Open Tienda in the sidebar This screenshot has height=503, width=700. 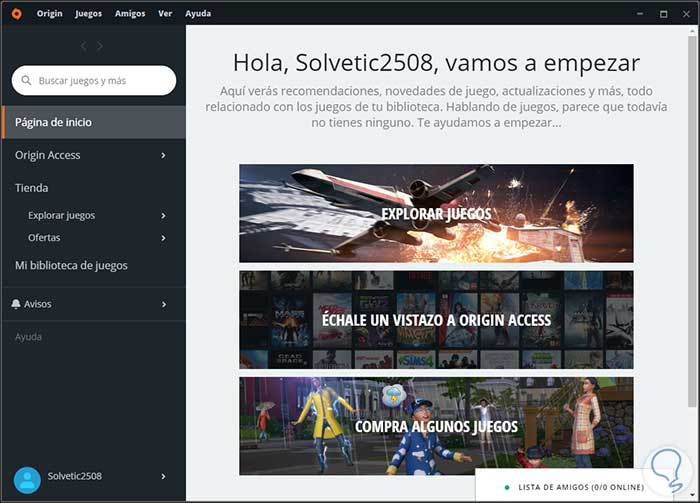pos(31,188)
